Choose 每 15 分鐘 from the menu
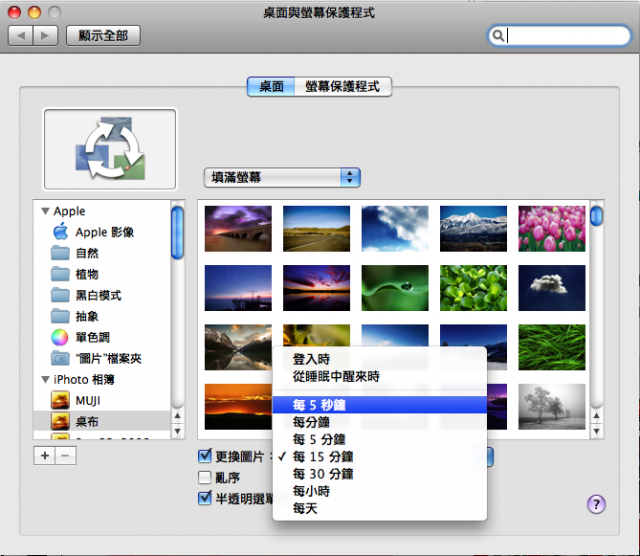This screenshot has height=556, width=640. 380,456
